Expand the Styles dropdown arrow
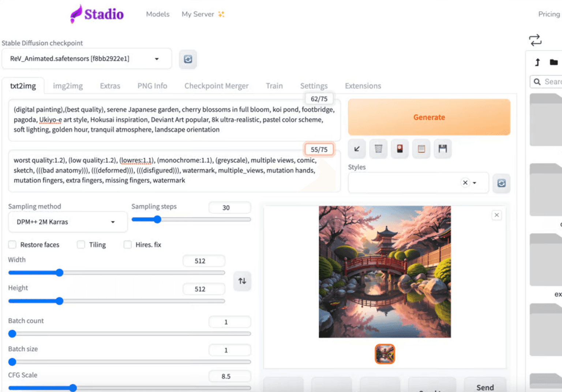The height and width of the screenshot is (392, 562). click(475, 183)
